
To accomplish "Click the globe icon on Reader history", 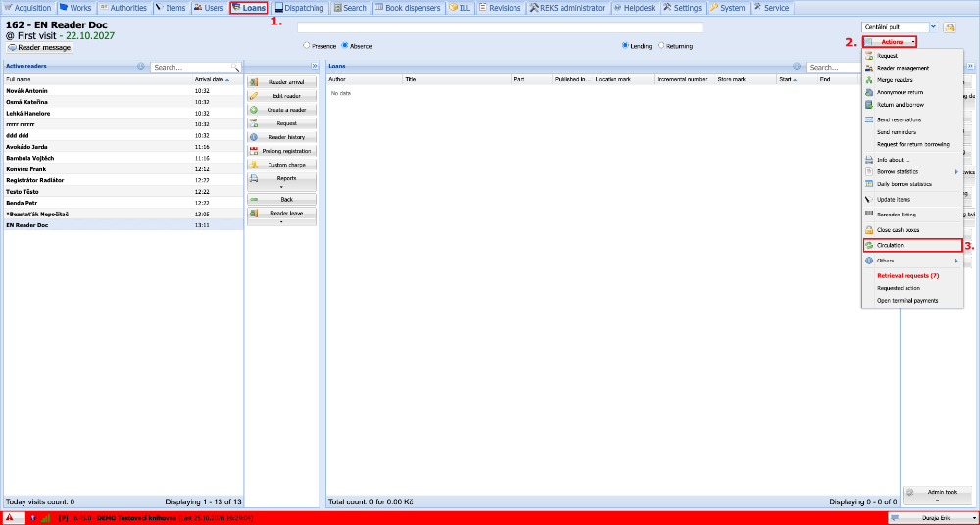I will tap(254, 137).
